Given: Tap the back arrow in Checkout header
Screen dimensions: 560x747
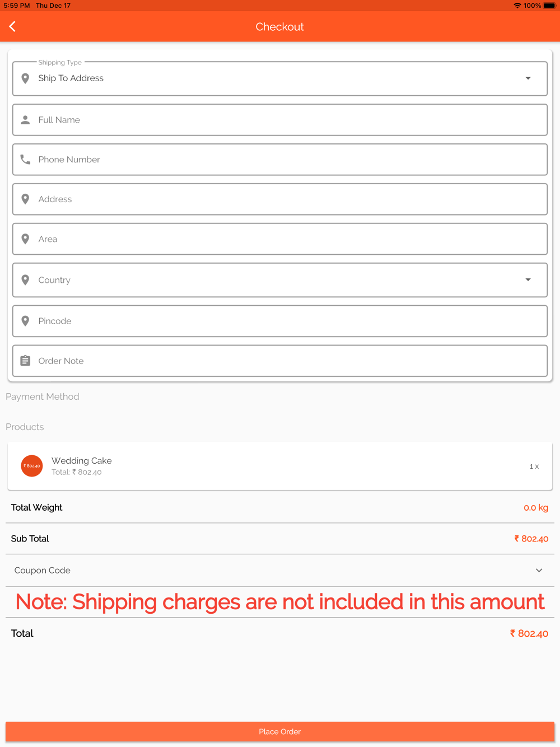Looking at the screenshot, I should tap(12, 26).
